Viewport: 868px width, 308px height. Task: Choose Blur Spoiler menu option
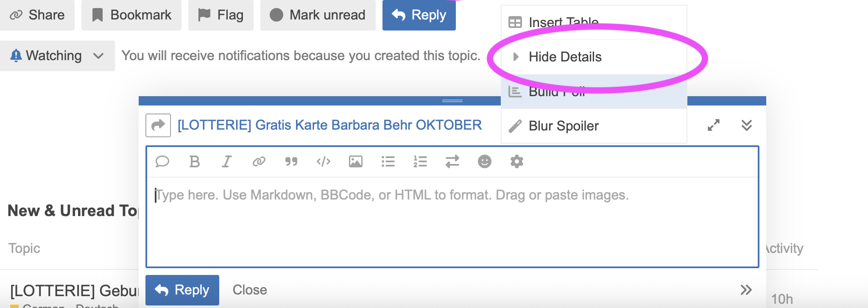coord(564,126)
